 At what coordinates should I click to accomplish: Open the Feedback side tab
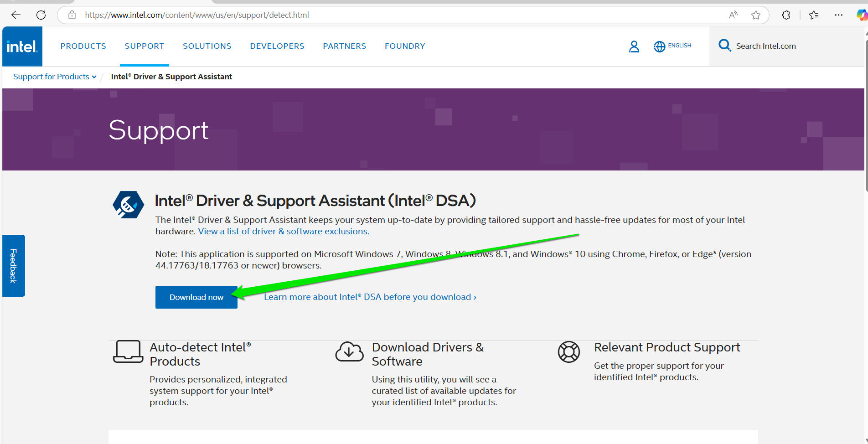(x=14, y=266)
